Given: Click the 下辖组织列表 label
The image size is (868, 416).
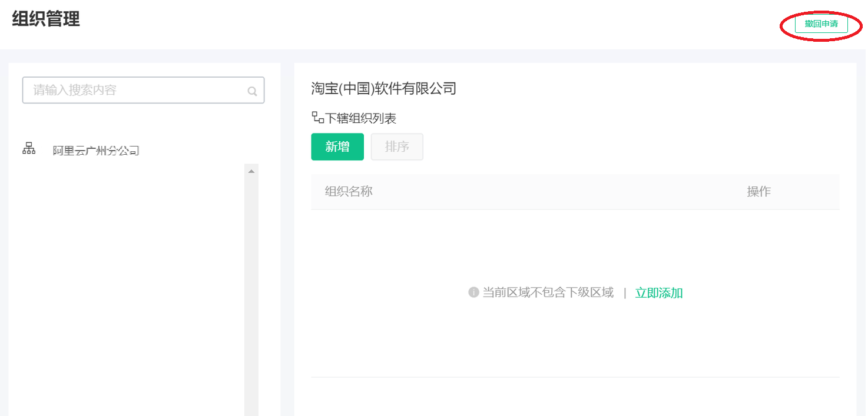Looking at the screenshot, I should [x=361, y=118].
